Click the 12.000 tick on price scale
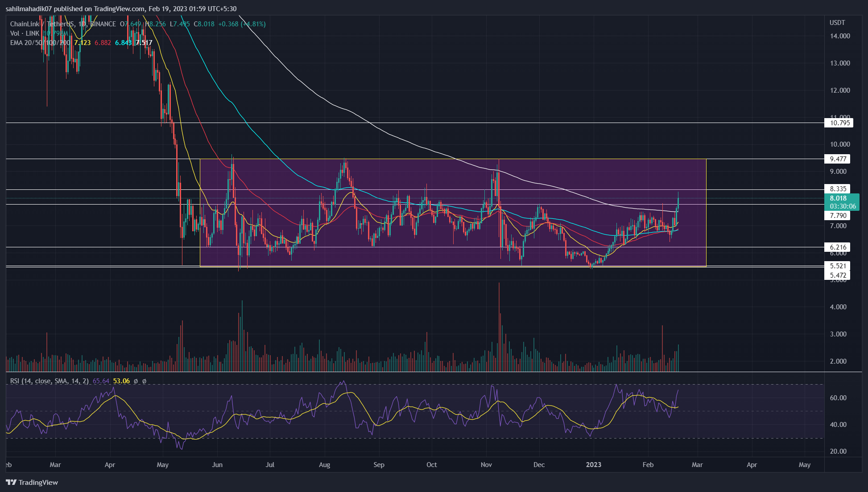This screenshot has width=868, height=492. 840,90
